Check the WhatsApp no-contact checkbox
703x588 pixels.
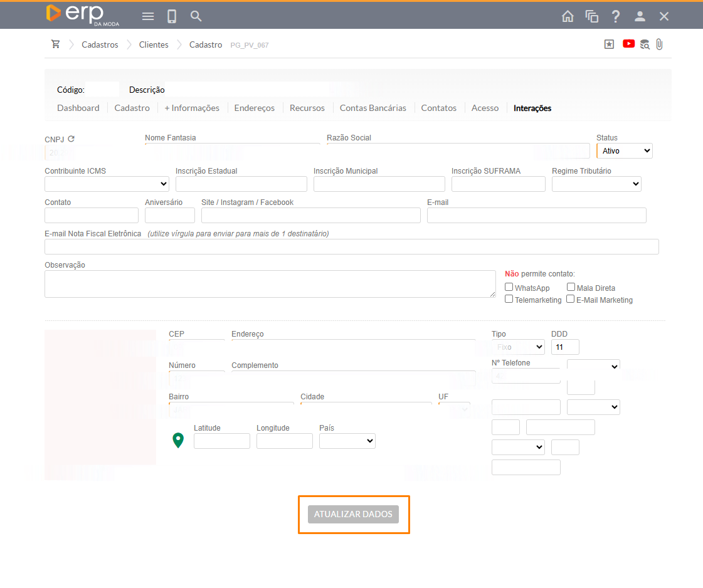coord(509,287)
